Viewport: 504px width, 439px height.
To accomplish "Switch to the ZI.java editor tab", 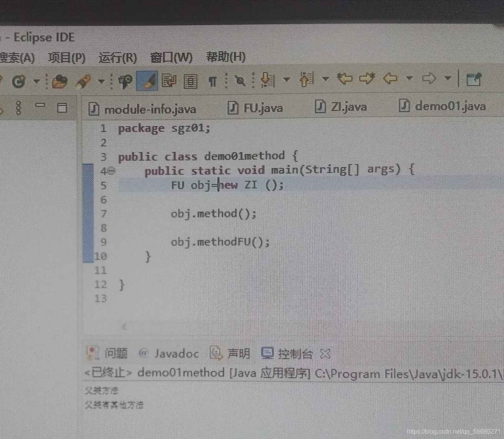I will point(341,107).
